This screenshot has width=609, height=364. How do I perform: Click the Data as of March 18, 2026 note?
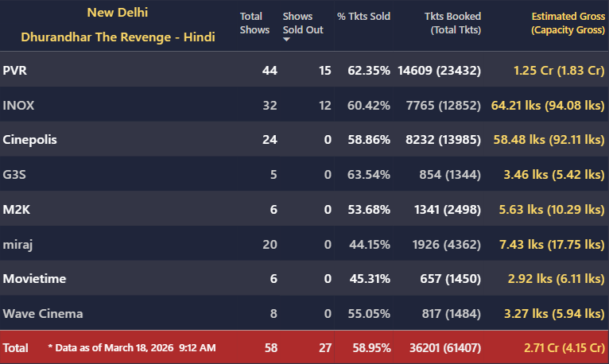[132, 347]
